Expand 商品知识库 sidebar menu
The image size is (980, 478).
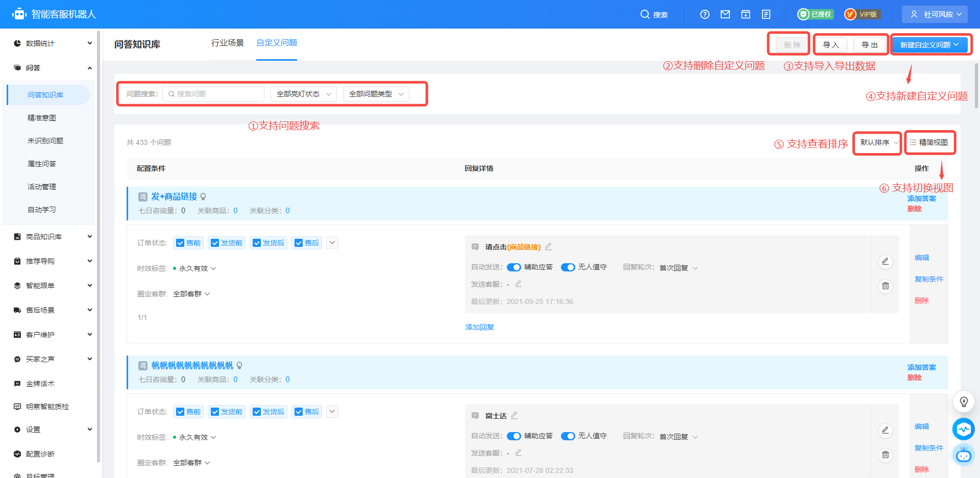pyautogui.click(x=53, y=237)
